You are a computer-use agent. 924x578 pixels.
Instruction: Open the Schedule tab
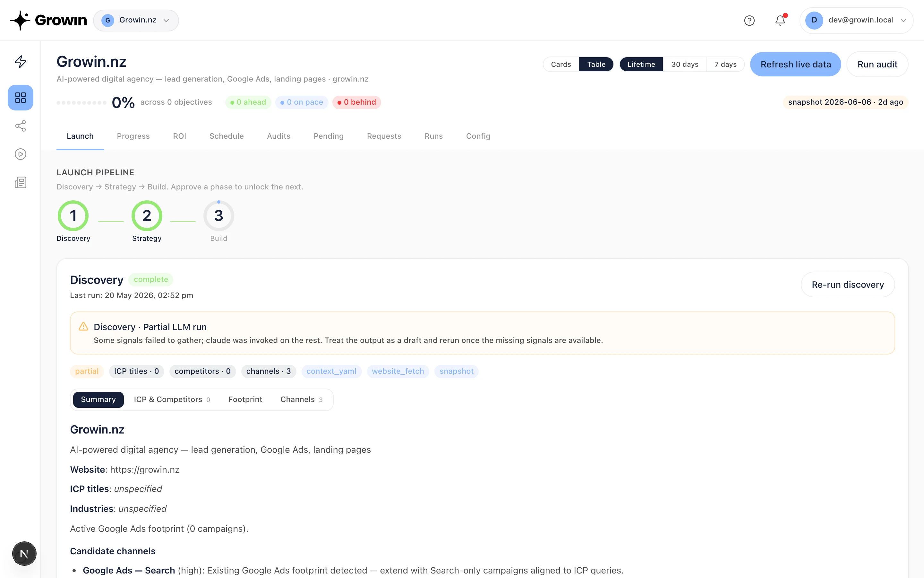(227, 136)
